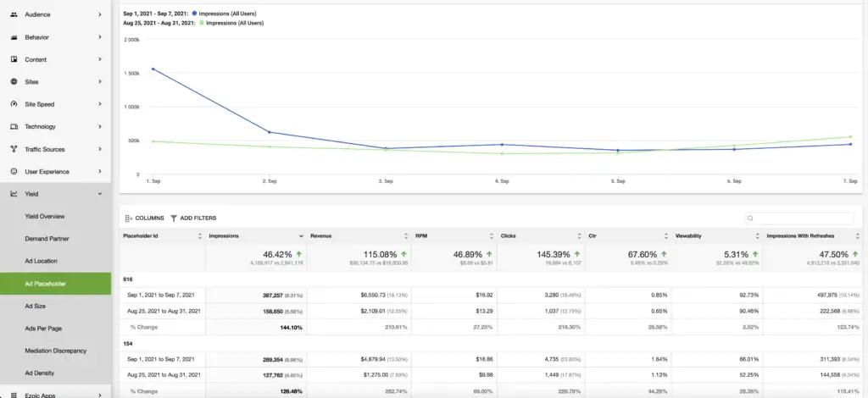Click the Traffic Sources branch icon
Screen dimensions: 868x398
[14, 149]
